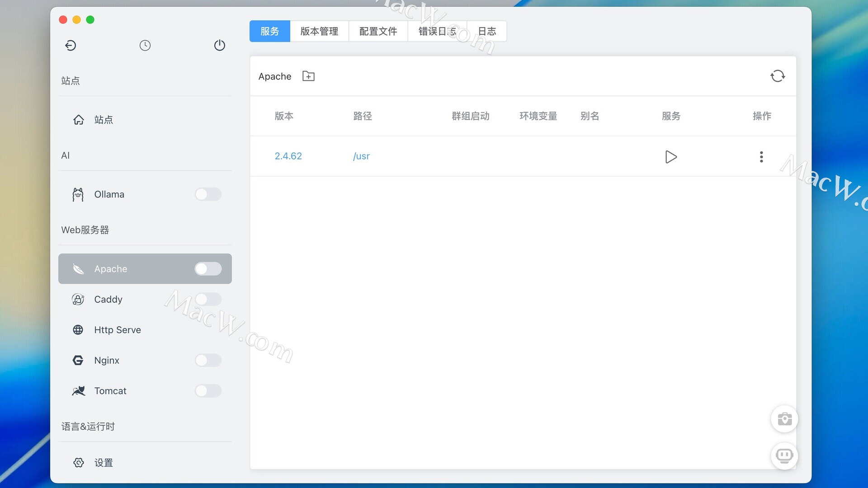Toggle the Apache service switch
868x488 pixels.
point(208,269)
